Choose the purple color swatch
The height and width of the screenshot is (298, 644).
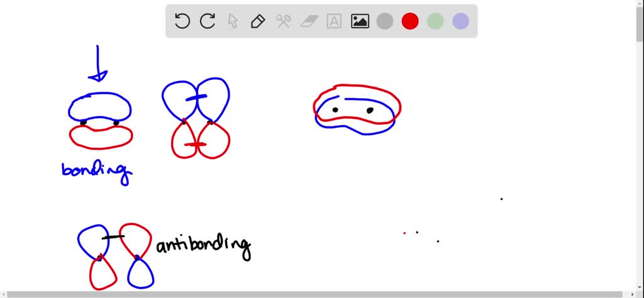coord(460,21)
